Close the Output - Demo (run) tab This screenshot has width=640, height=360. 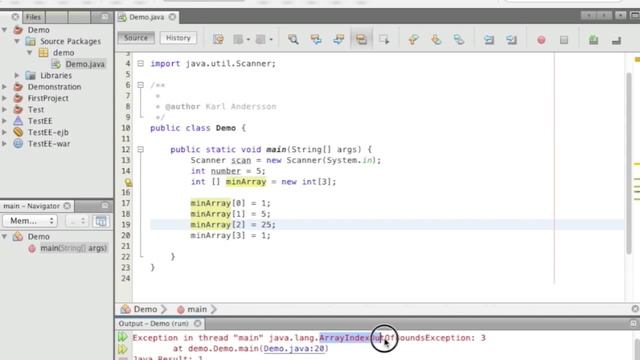(198, 323)
